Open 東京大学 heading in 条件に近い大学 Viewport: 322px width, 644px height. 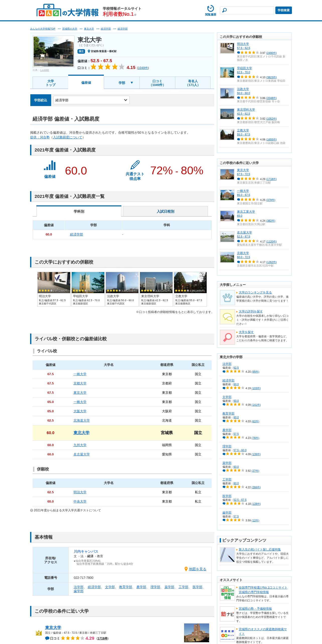(x=53, y=627)
